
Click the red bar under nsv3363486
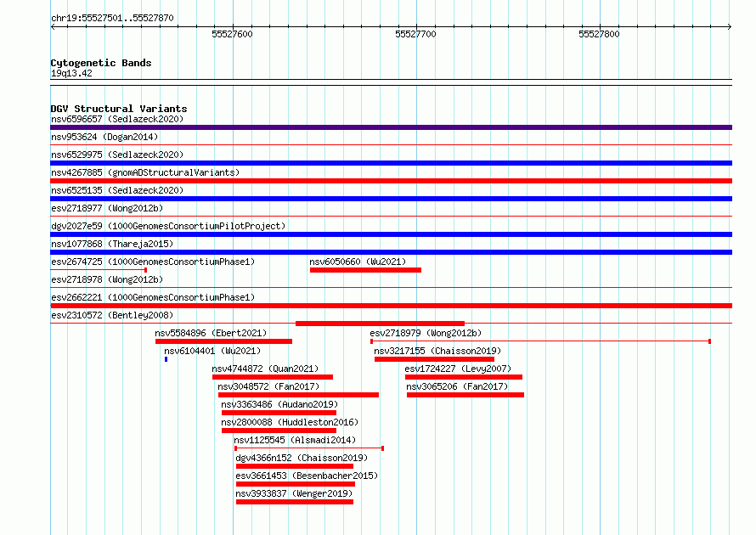pyautogui.click(x=279, y=413)
